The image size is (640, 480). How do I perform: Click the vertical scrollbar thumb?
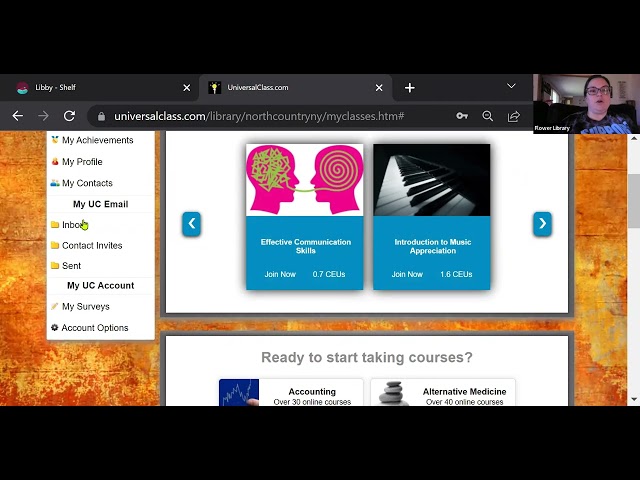click(633, 201)
